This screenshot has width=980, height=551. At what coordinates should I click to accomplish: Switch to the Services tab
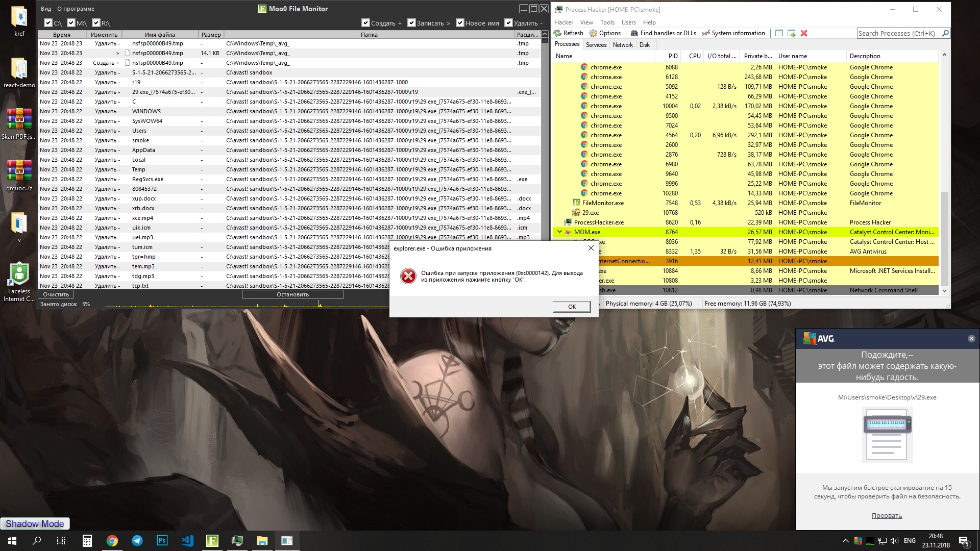pos(596,45)
